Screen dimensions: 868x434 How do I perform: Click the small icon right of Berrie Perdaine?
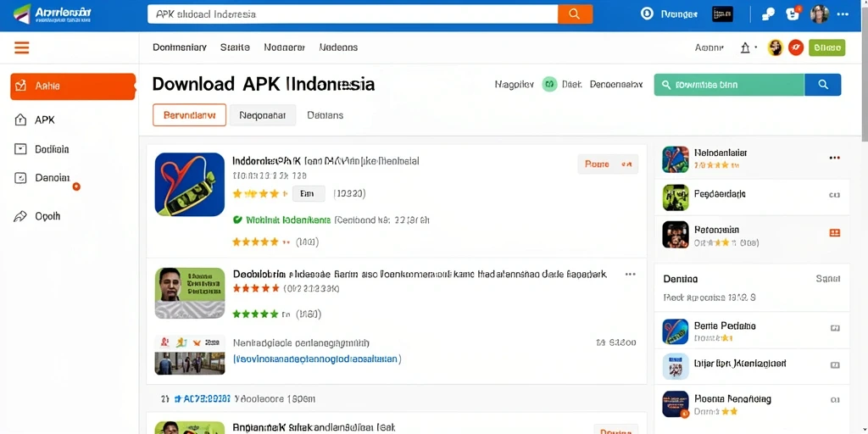835,328
